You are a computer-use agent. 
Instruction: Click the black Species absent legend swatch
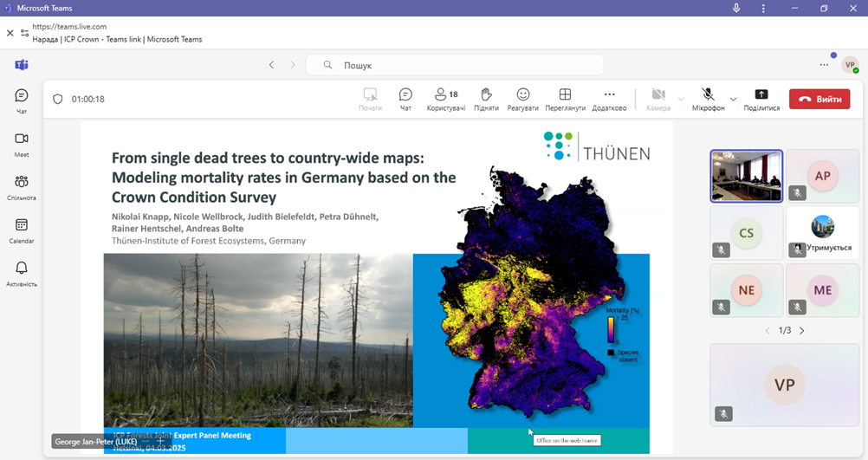[x=611, y=353]
